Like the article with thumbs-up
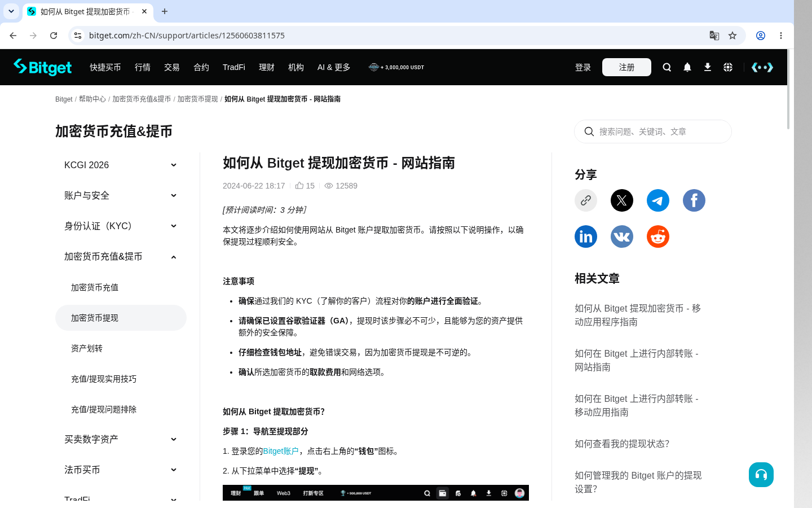Image resolution: width=812 pixels, height=508 pixels. [x=299, y=186]
